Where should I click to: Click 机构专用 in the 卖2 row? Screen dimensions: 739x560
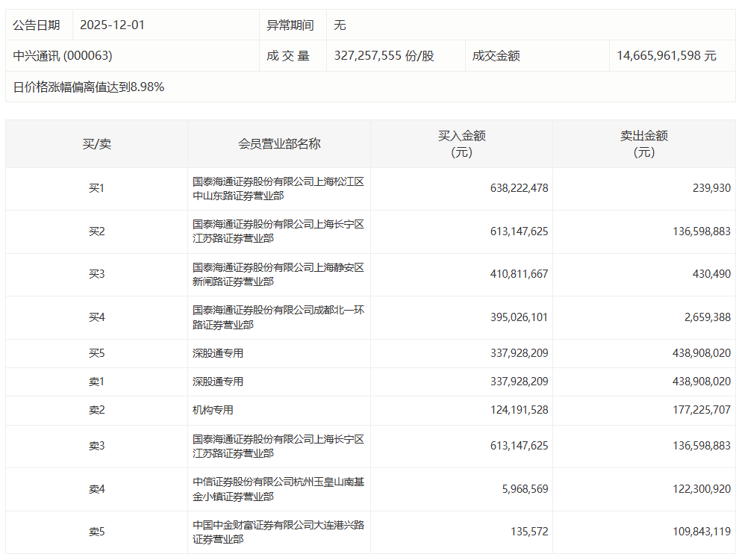(213, 410)
